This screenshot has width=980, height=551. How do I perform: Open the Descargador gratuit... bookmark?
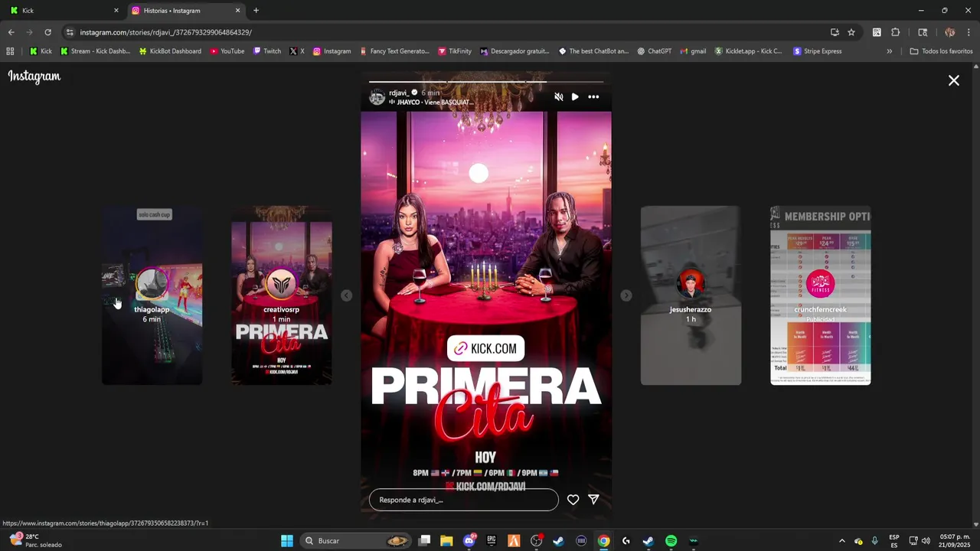pos(514,51)
